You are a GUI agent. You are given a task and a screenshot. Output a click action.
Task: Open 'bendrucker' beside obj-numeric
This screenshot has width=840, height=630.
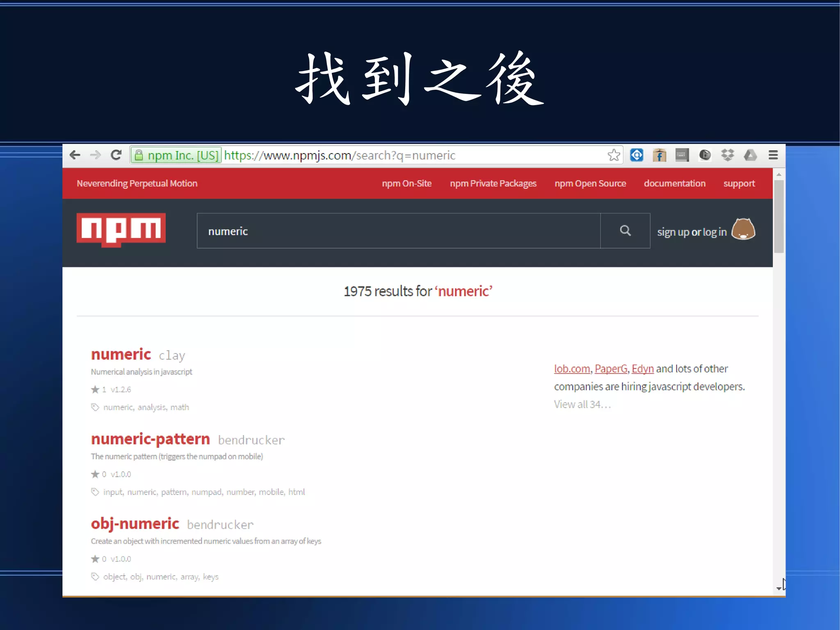pyautogui.click(x=221, y=525)
